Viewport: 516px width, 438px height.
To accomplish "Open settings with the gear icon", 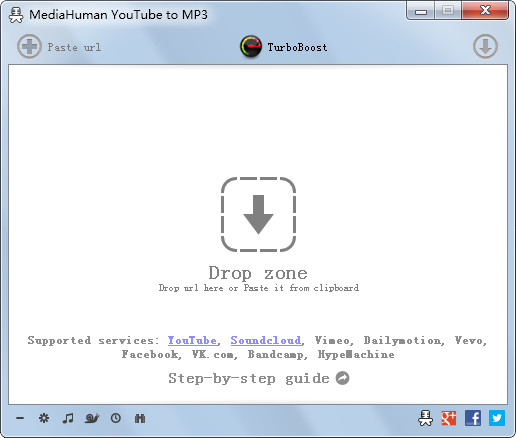I will pyautogui.click(x=44, y=418).
